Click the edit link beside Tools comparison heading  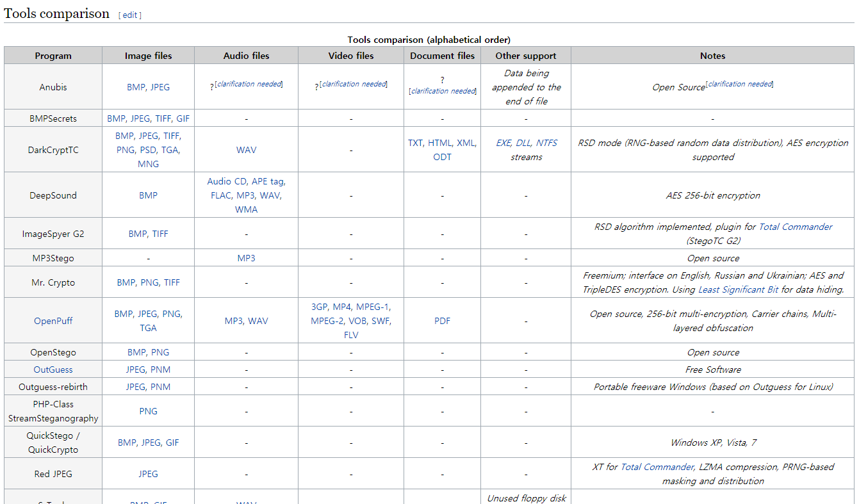[130, 15]
